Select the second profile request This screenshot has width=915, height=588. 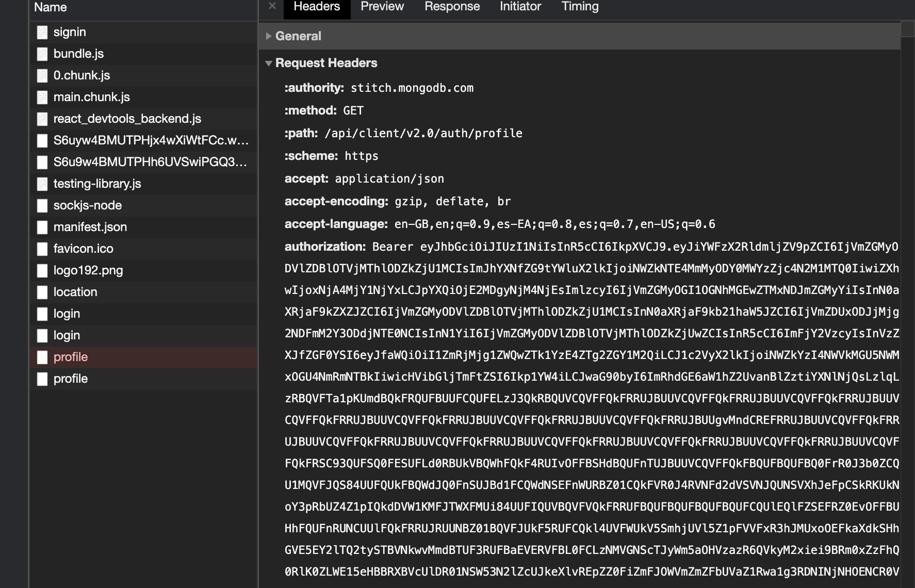[70, 379]
